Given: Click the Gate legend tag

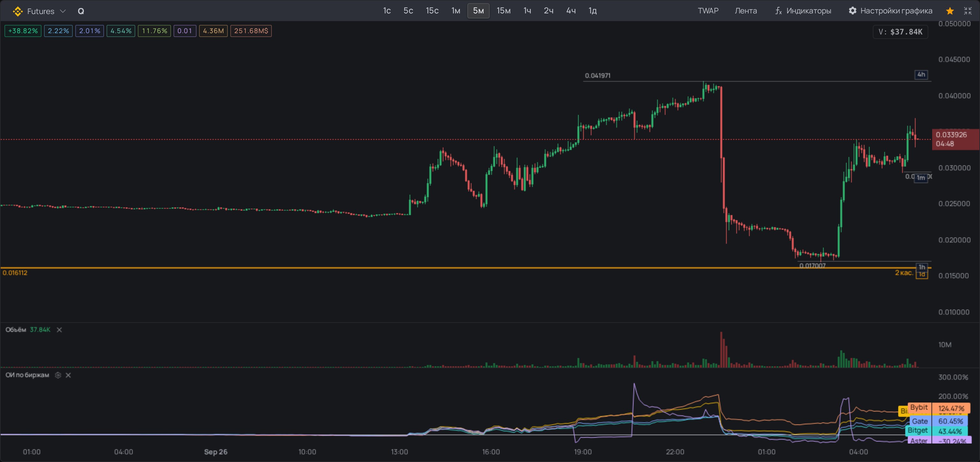Looking at the screenshot, I should pyautogui.click(x=920, y=421).
